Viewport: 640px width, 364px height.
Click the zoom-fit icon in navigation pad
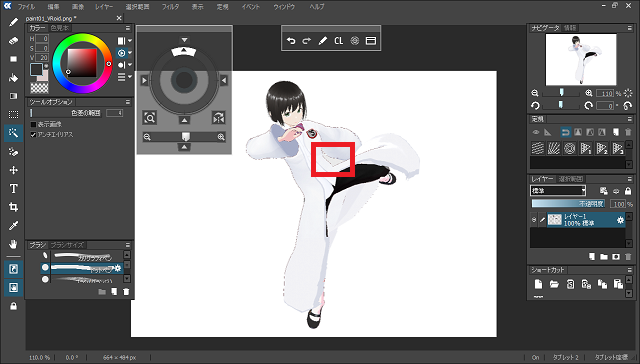150,118
